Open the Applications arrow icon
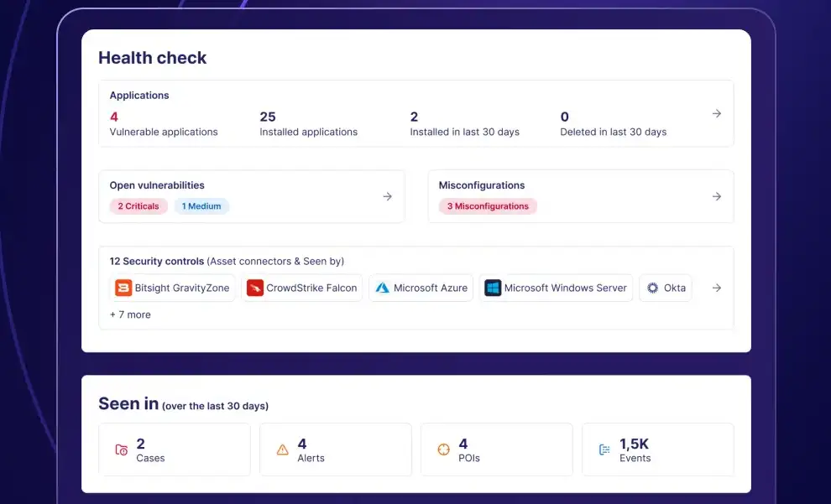The height and width of the screenshot is (504, 831). [717, 113]
